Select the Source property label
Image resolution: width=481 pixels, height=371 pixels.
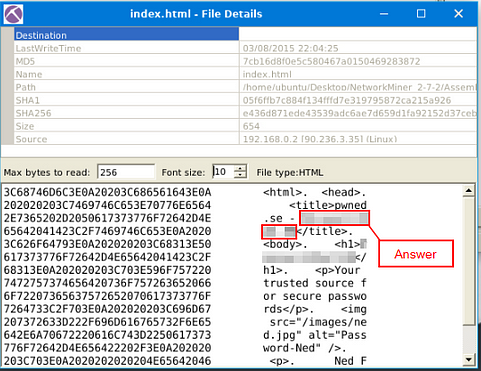(x=31, y=139)
